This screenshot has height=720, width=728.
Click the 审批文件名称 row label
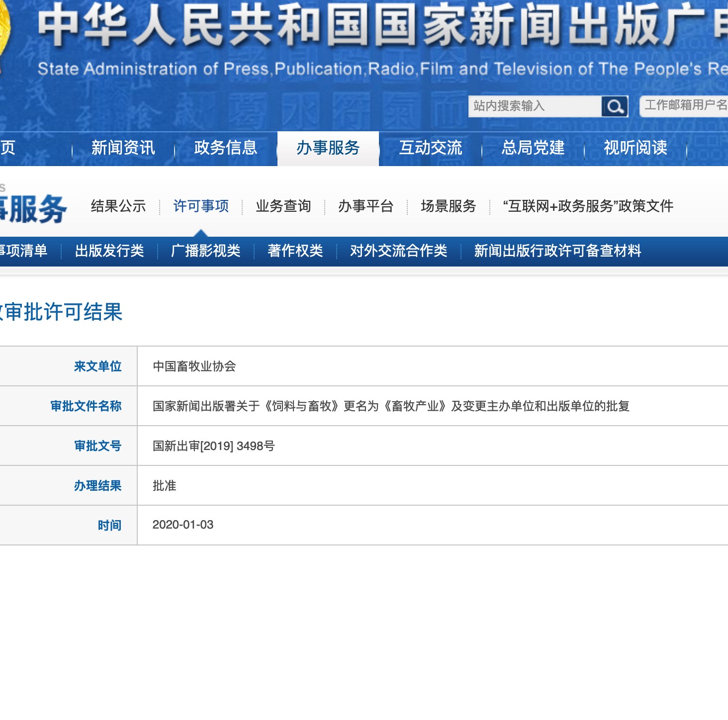[86, 406]
